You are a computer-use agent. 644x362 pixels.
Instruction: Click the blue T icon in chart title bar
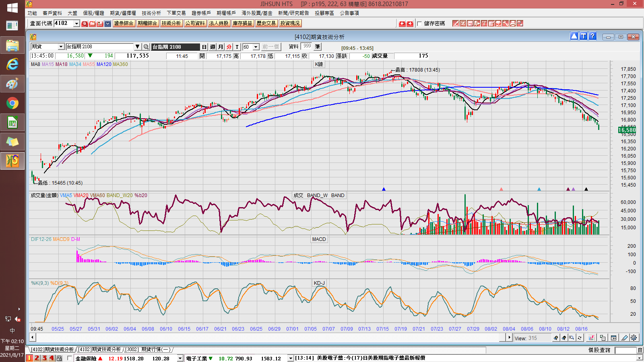(583, 36)
